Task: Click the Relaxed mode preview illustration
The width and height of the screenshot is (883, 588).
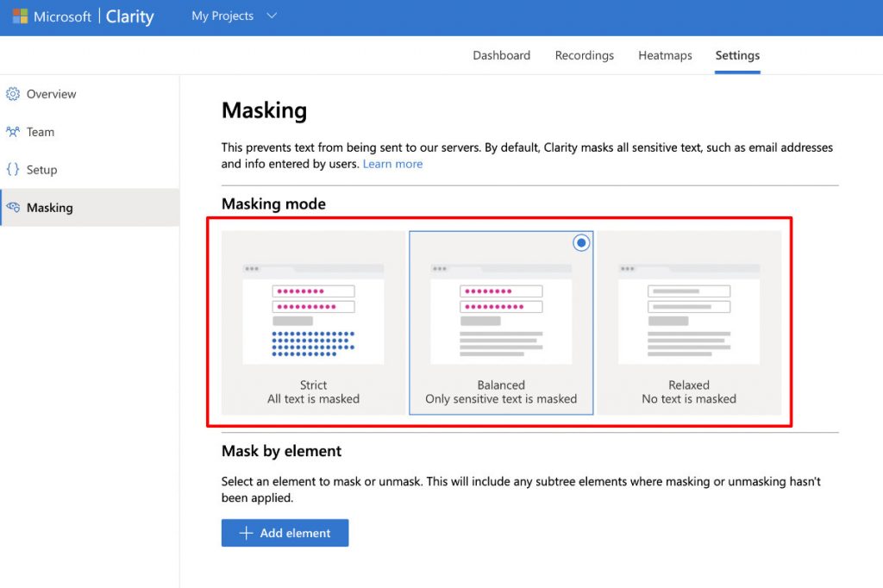Action: coord(689,314)
